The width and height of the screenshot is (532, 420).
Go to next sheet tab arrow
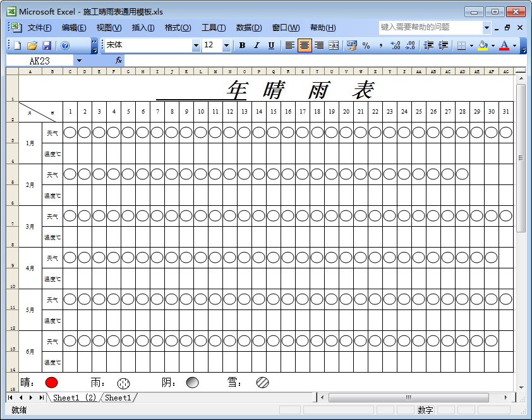point(31,397)
